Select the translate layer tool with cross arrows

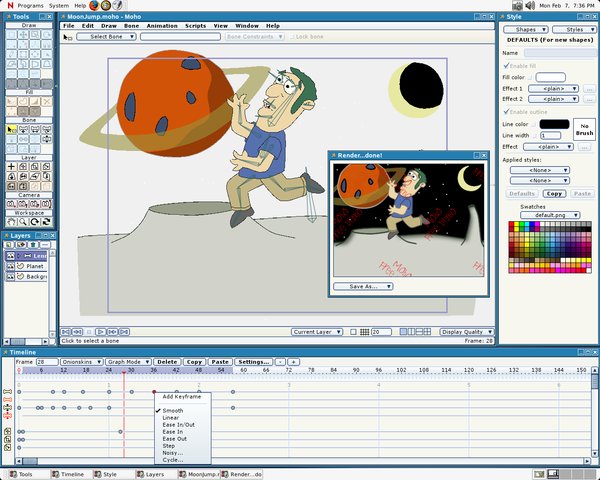click(10, 166)
